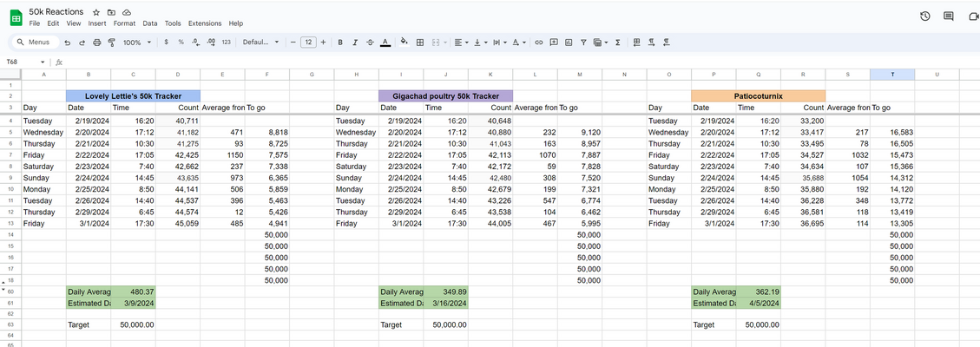980x347 pixels.
Task: Format as currency with dollar icon
Action: pos(166,43)
